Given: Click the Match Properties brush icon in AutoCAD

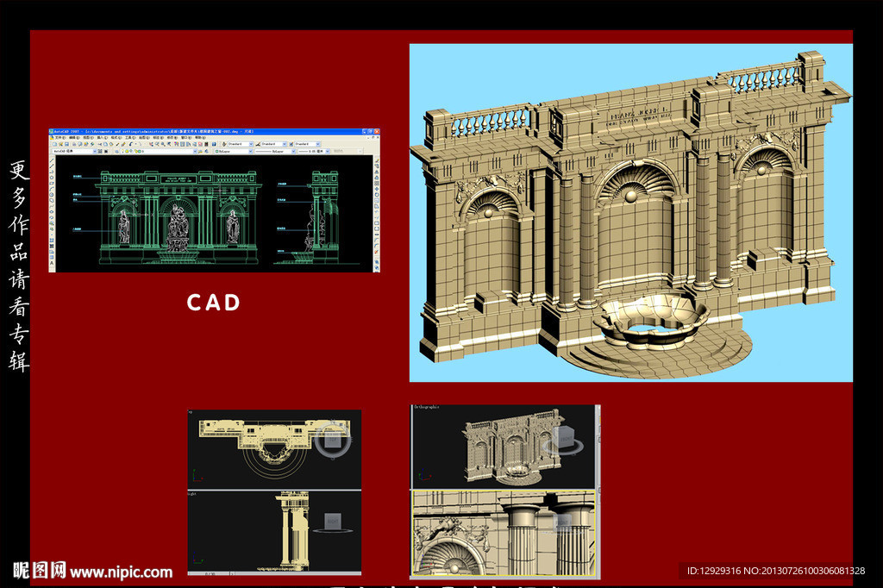Looking at the screenshot, I should [x=117, y=144].
